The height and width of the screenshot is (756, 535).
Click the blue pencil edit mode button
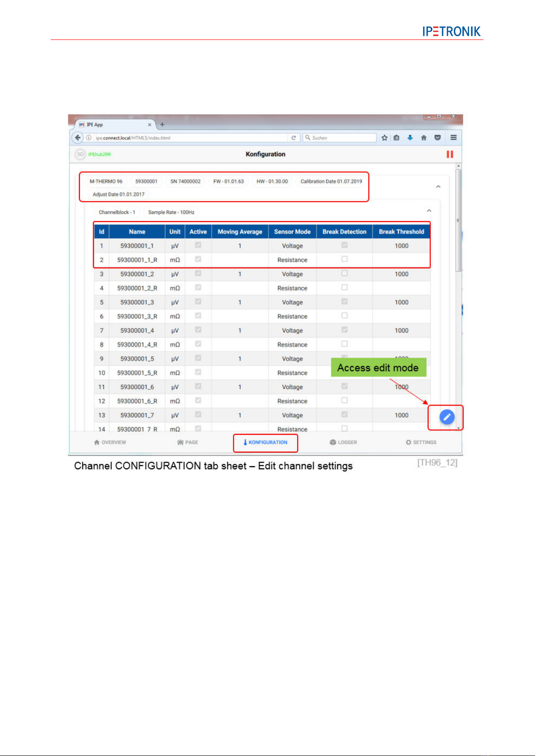[447, 417]
